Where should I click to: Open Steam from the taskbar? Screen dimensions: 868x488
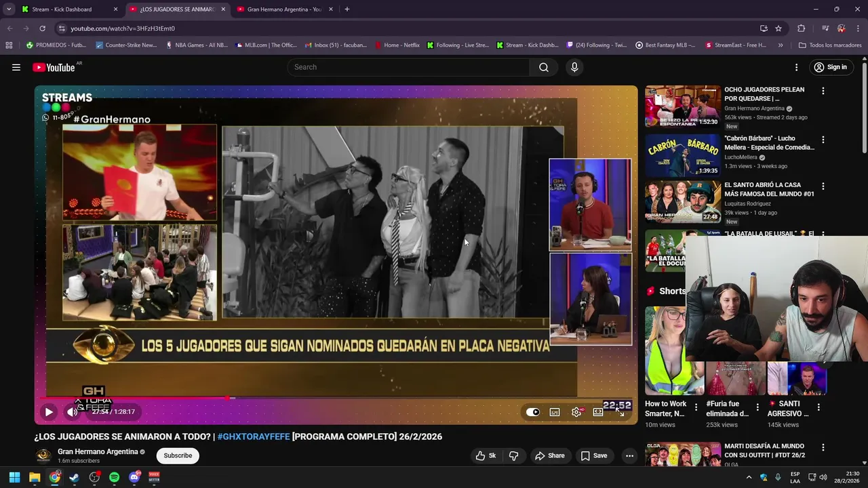pos(75,477)
